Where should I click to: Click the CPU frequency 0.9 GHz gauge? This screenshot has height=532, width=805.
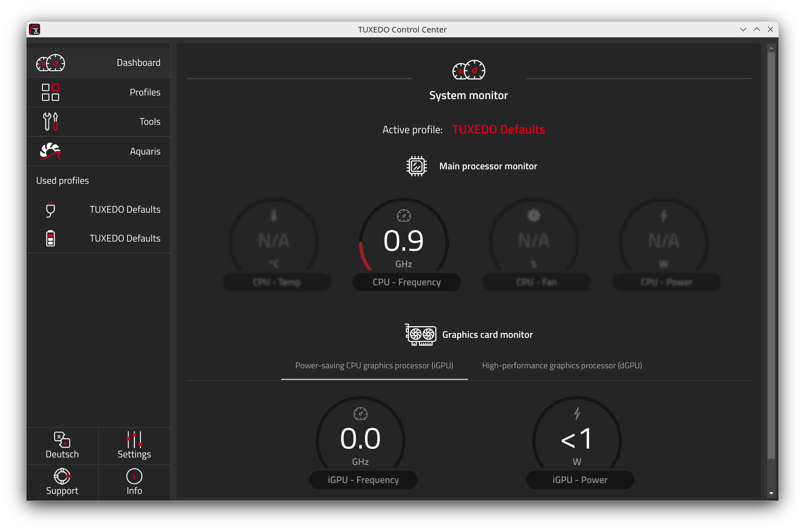coord(404,241)
